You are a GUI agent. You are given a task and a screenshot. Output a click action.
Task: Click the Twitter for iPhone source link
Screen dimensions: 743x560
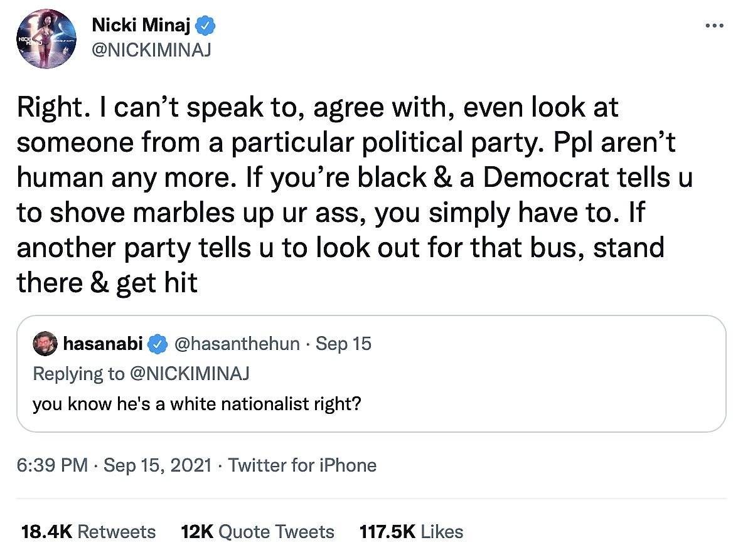[x=302, y=465]
